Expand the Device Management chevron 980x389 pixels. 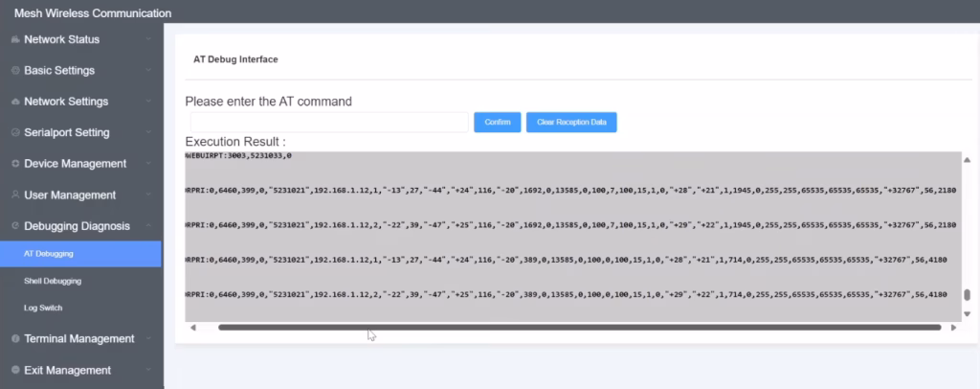[148, 163]
